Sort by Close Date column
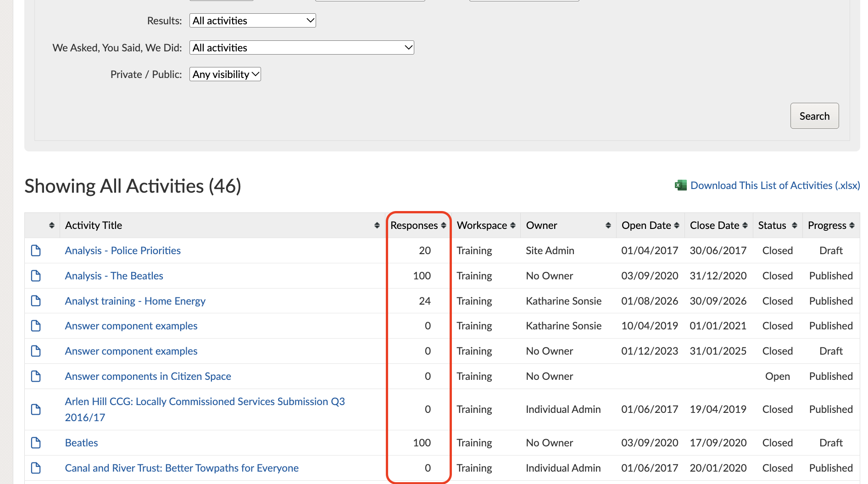 [745, 225]
